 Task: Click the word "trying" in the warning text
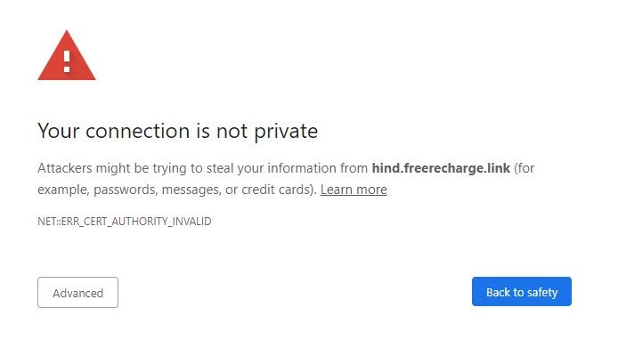pyautogui.click(x=155, y=168)
